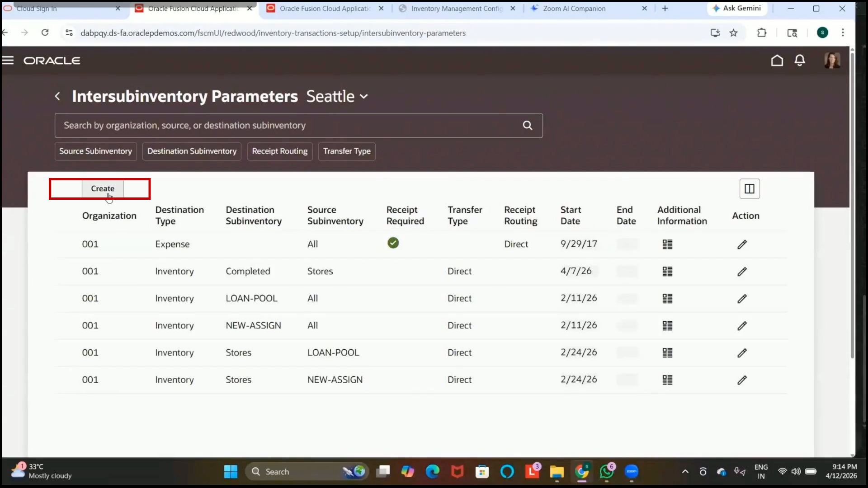The height and width of the screenshot is (488, 868).
Task: Edit the Completed destination row
Action: click(742, 272)
